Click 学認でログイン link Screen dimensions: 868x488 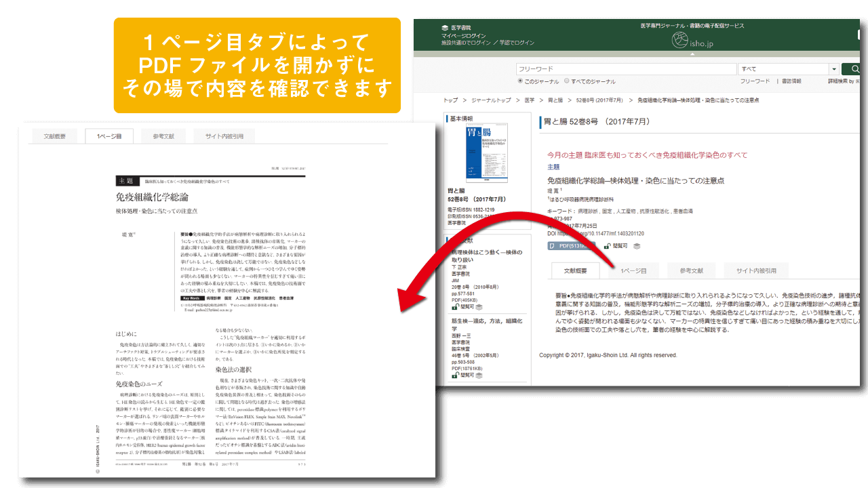(517, 43)
